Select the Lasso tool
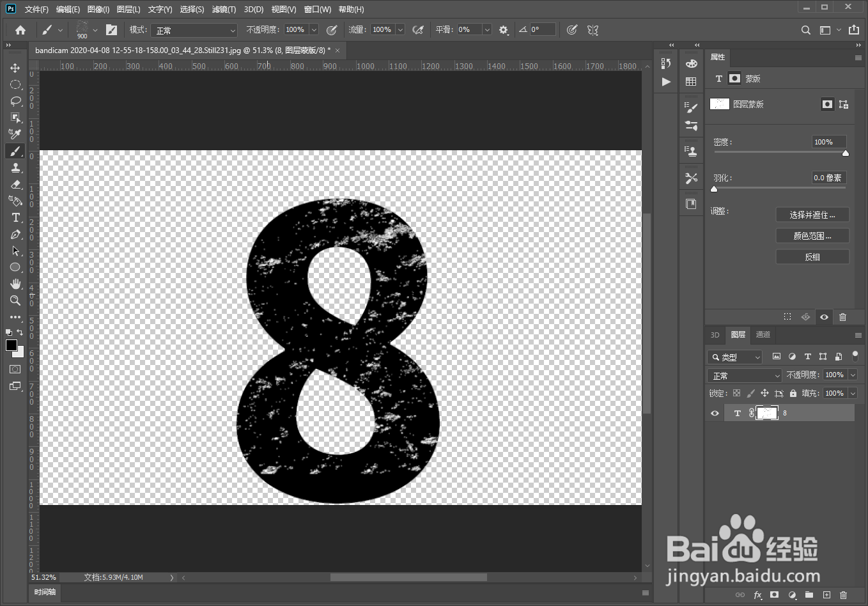 (x=15, y=101)
